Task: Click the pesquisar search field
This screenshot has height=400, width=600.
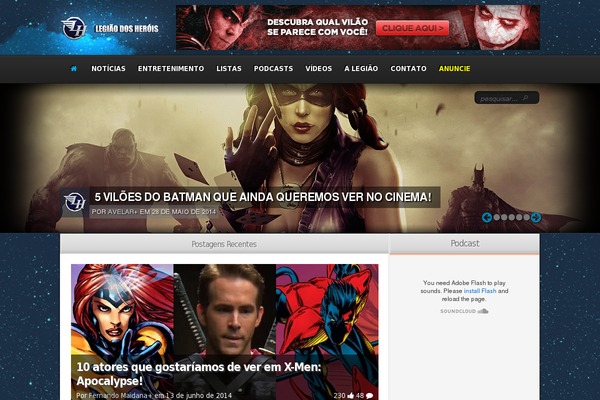Action: 507,98
